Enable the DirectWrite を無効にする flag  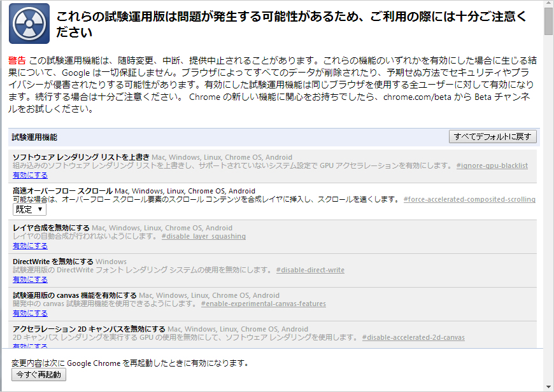point(30,279)
